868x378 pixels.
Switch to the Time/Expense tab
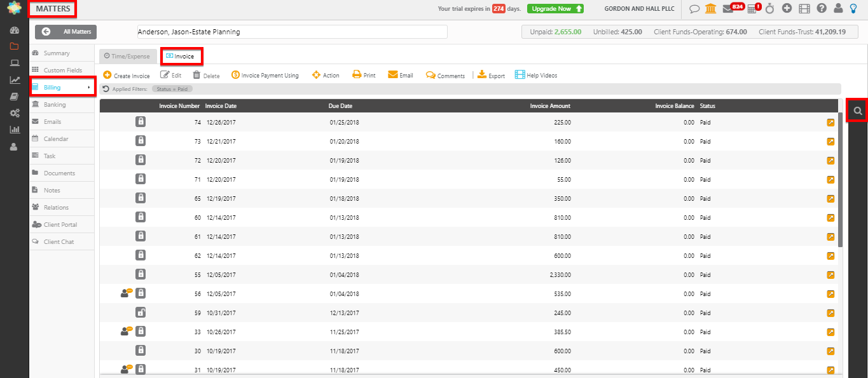(127, 56)
